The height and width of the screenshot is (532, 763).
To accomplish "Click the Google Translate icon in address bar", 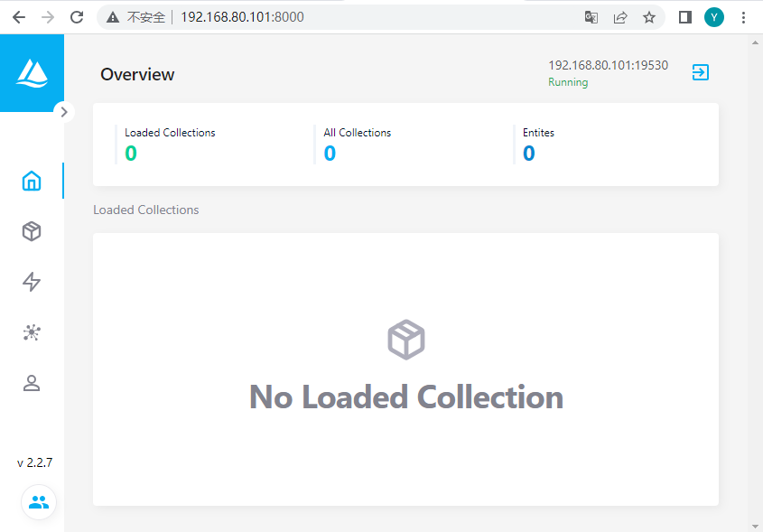I will coord(591,16).
